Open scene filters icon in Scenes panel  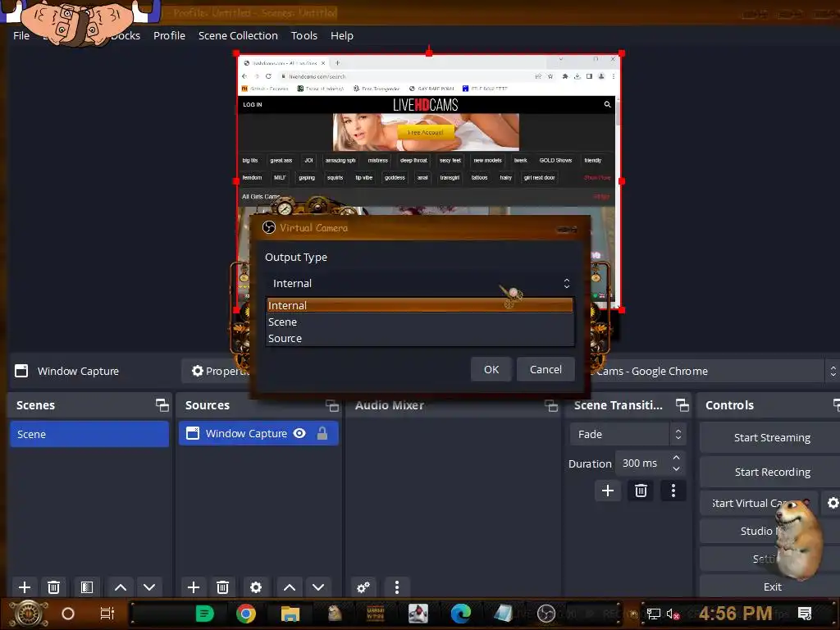pos(87,587)
